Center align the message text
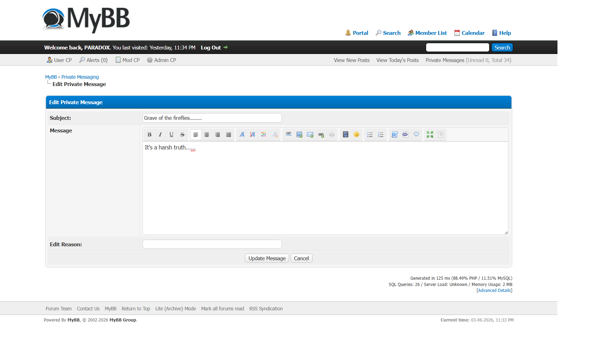The height and width of the screenshot is (364, 616). pos(207,134)
